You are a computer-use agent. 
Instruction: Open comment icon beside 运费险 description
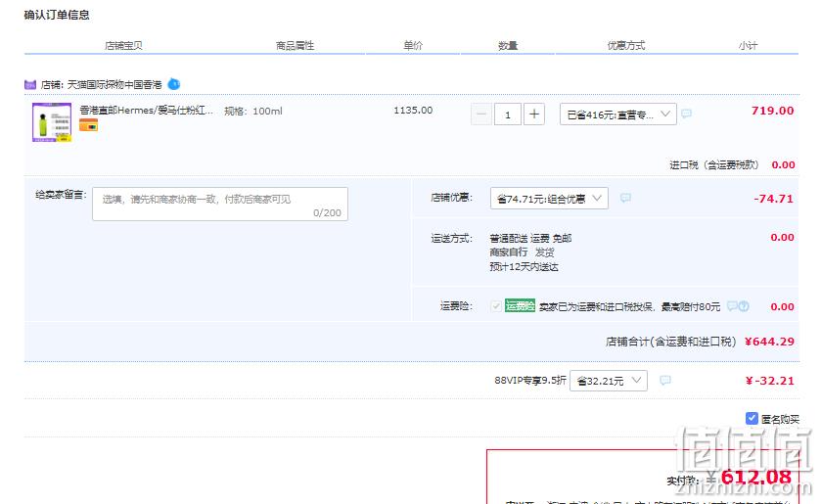tap(733, 306)
